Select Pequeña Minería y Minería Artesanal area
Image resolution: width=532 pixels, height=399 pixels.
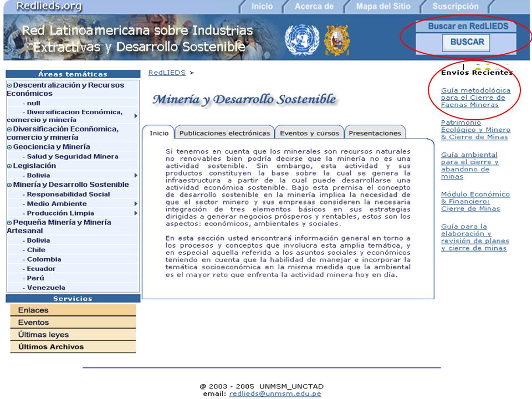(59, 227)
